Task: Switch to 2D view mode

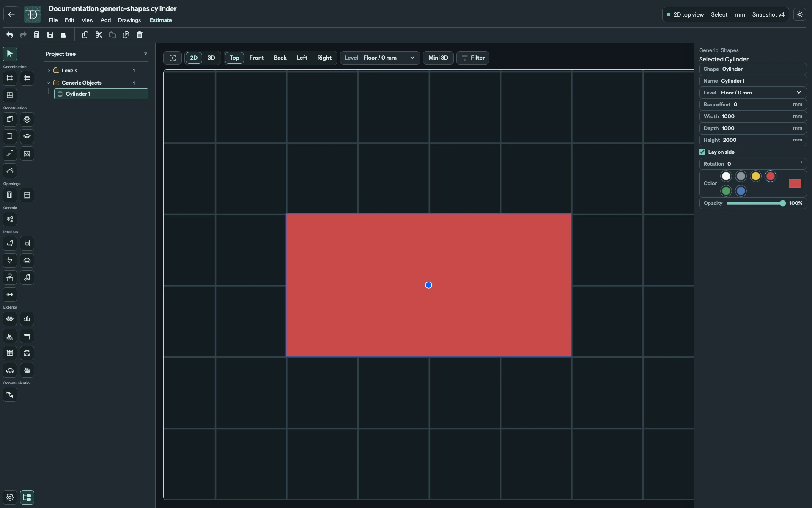Action: (x=194, y=58)
